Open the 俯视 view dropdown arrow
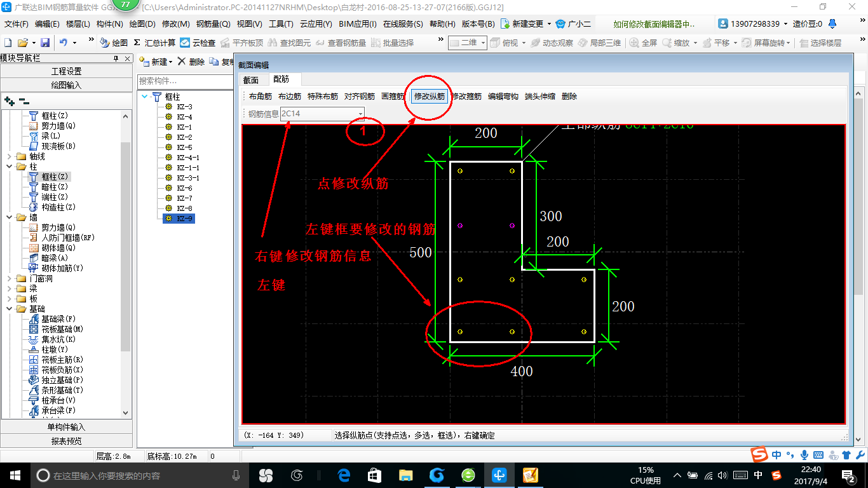The height and width of the screenshot is (488, 868). point(523,43)
